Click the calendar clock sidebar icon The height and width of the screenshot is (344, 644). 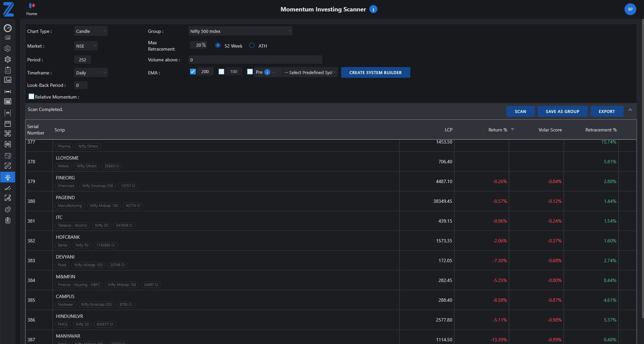pyautogui.click(x=8, y=156)
